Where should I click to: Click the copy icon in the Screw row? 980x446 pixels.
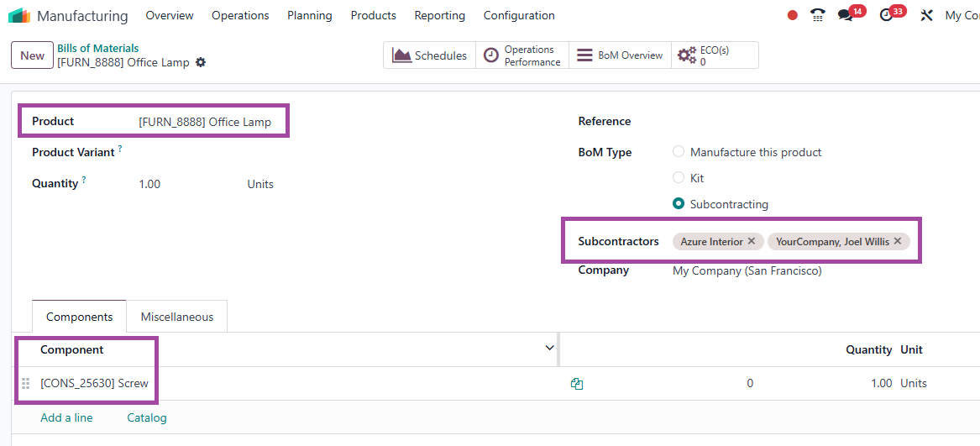click(x=577, y=384)
